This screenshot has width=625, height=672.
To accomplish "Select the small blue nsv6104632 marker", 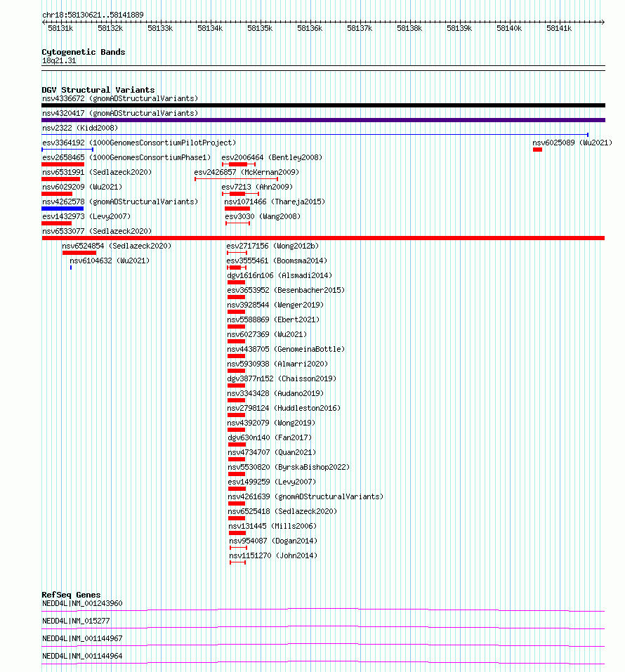I will (71, 268).
